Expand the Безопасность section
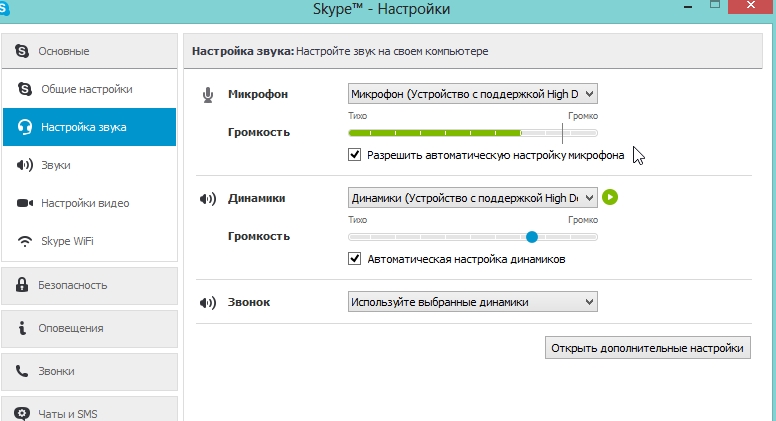Viewport: 776px width, 421px height. point(90,285)
